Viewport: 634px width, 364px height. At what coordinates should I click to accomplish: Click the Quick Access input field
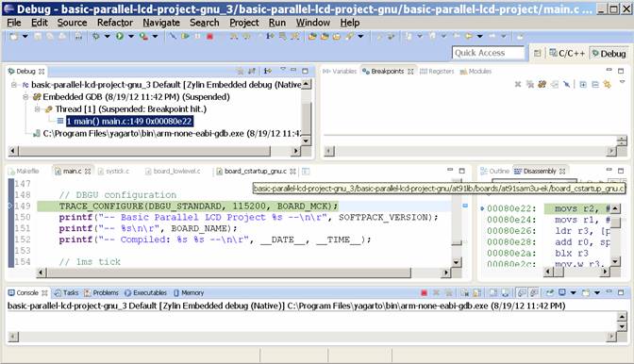coord(488,53)
